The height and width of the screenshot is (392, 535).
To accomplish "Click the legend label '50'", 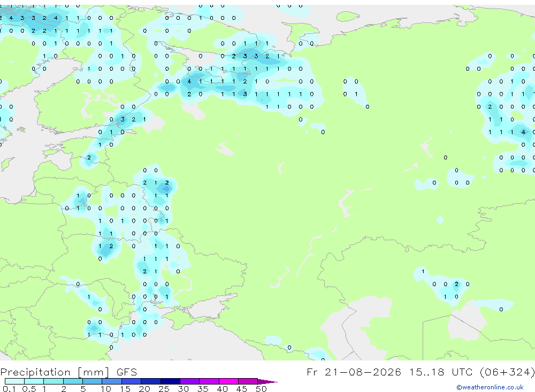I will point(261,389).
